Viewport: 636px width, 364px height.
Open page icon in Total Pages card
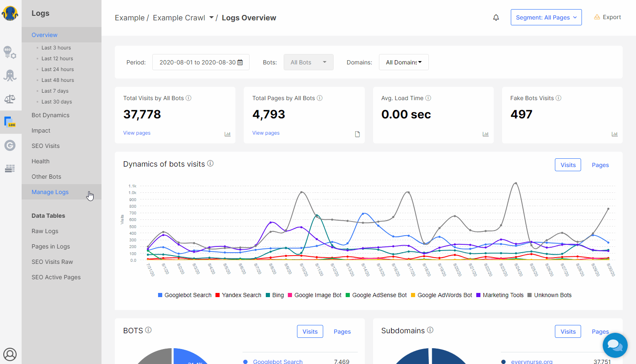[357, 134]
